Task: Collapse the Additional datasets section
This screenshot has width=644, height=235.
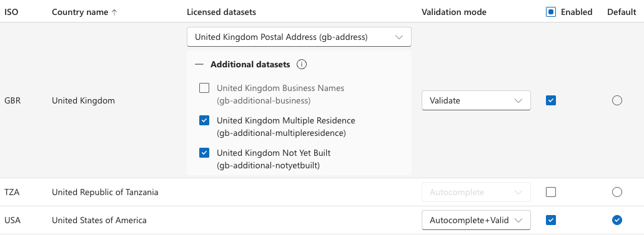Action: [x=199, y=64]
